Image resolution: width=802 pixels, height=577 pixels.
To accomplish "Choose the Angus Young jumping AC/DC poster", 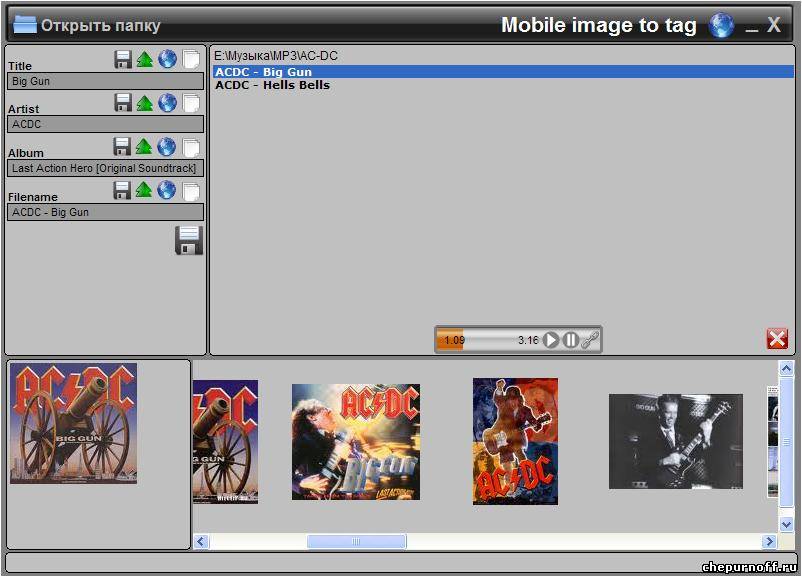I will pos(516,441).
